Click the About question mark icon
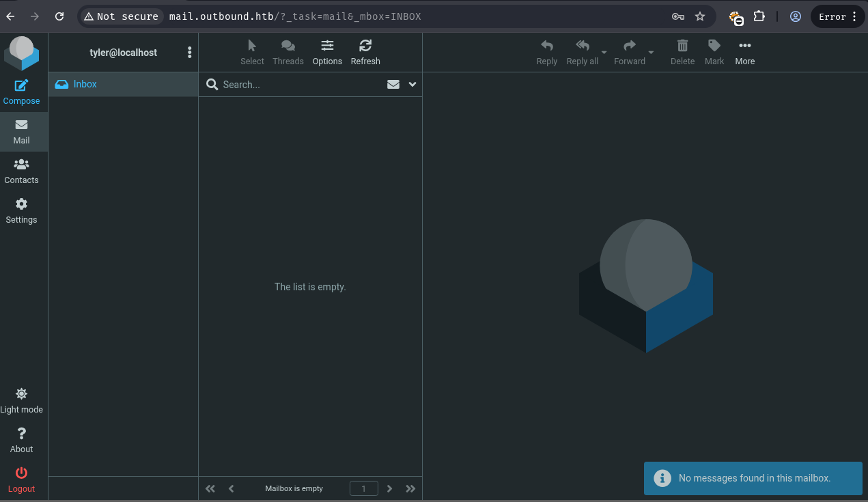Viewport: 868px width, 502px height. [21, 434]
